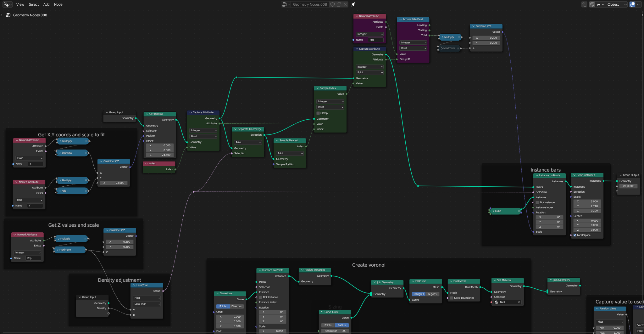The image size is (644, 334).
Task: Expand the left sidebar arrow
Action: (x=1, y=15)
